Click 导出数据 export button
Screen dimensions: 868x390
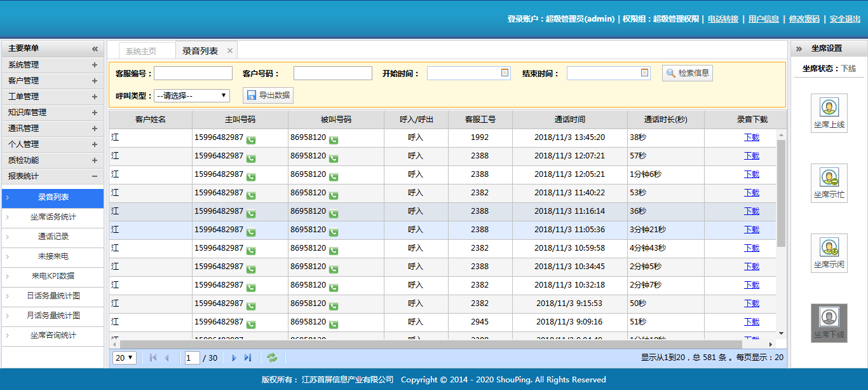268,95
